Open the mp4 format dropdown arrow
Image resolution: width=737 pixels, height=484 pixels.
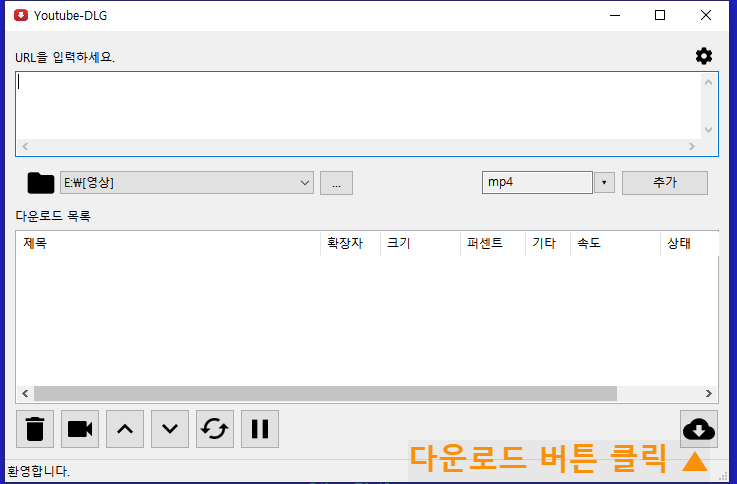[x=604, y=183]
